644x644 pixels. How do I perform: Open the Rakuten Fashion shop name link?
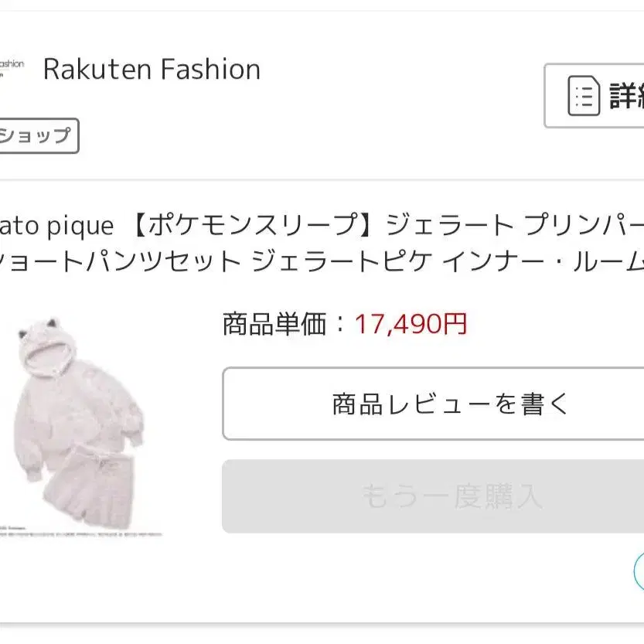point(152,70)
